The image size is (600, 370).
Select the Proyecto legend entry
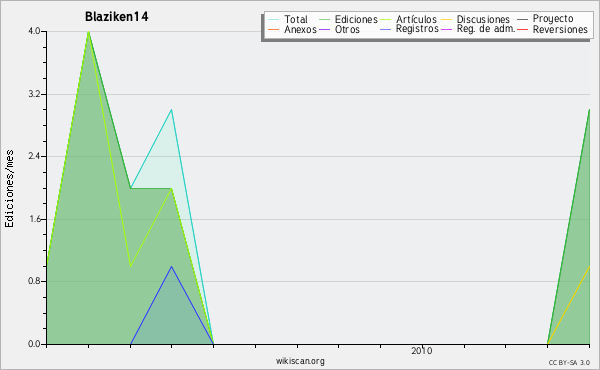click(x=545, y=19)
